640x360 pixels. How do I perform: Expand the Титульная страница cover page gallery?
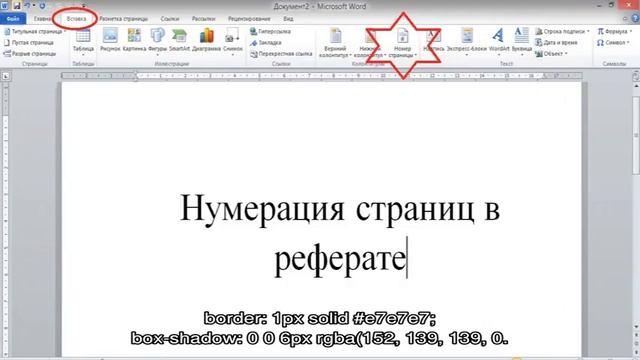coord(35,31)
